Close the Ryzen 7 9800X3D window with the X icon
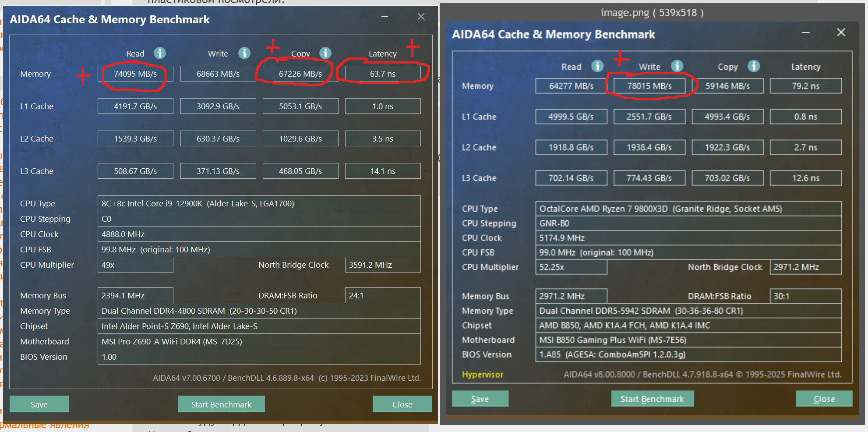 841,32
